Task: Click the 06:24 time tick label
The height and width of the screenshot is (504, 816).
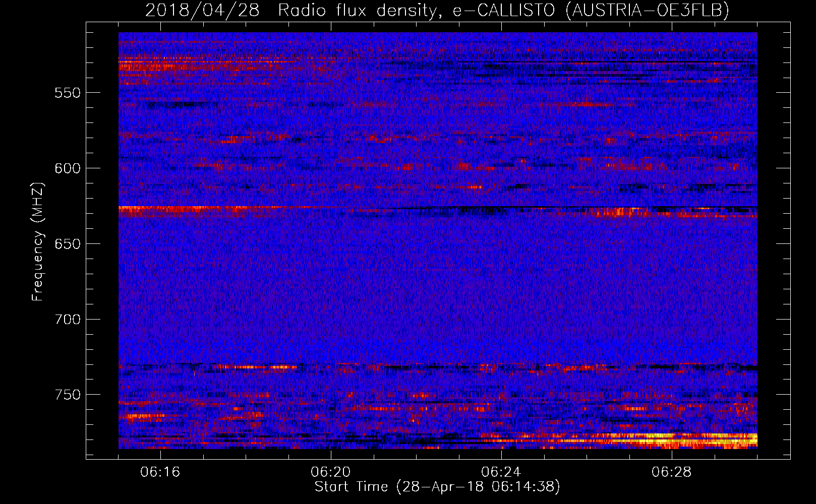Action: 501,472
